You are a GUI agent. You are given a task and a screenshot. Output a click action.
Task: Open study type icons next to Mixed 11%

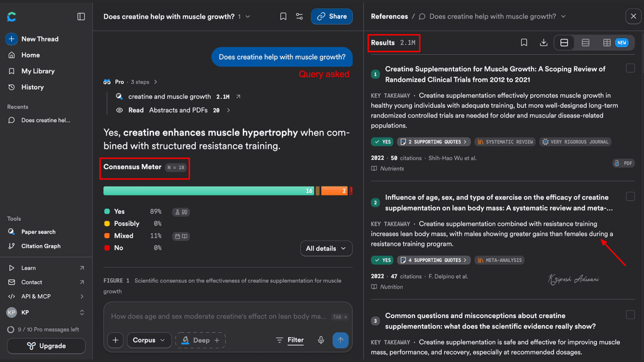pyautogui.click(x=180, y=236)
